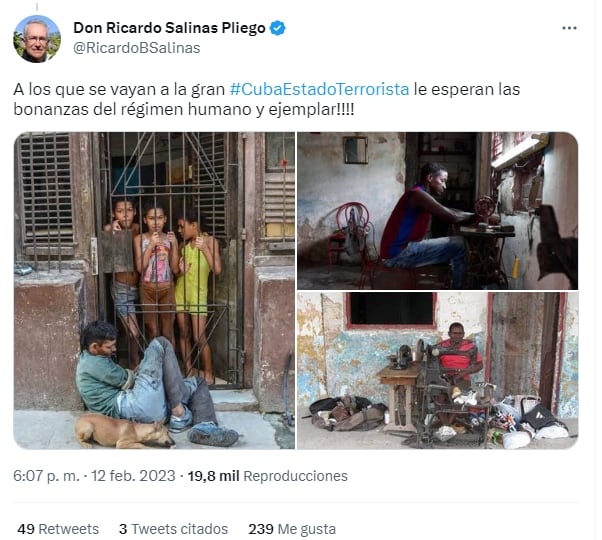Open photo of man at sewing machine indoors
Viewport: 602px width, 540px height.
tap(438, 211)
